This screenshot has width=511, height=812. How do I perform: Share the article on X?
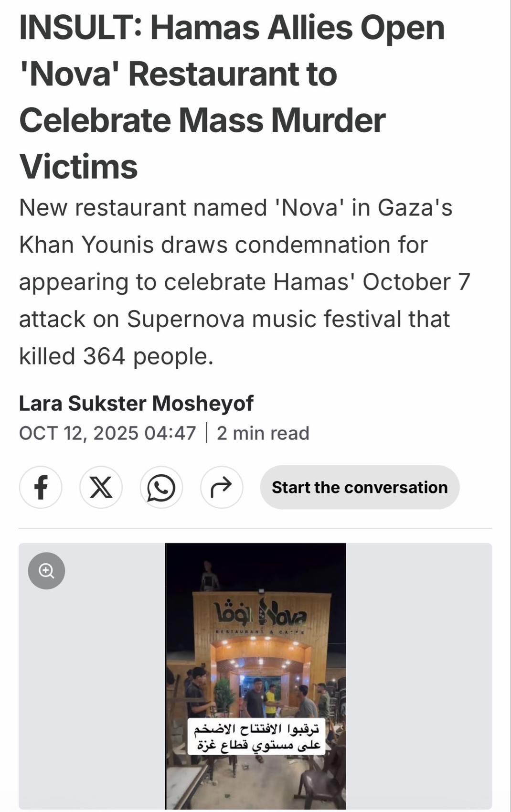coord(101,487)
